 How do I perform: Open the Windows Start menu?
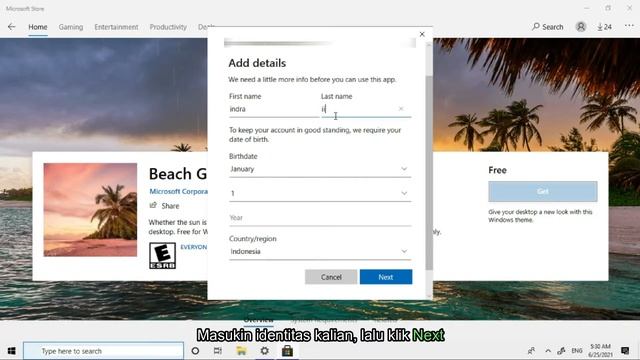pyautogui.click(x=11, y=351)
